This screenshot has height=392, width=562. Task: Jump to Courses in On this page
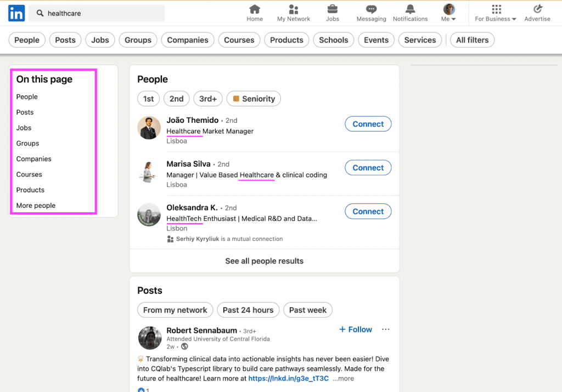29,174
